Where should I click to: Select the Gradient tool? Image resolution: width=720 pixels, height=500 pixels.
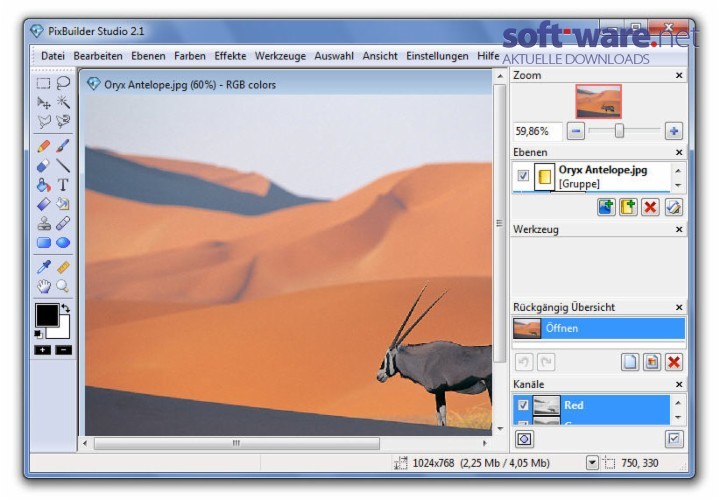tap(43, 204)
